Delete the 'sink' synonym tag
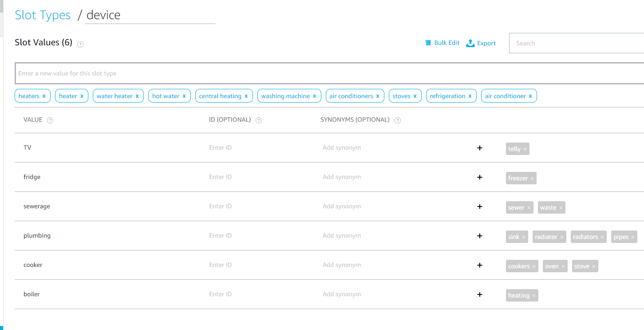This screenshot has height=330, width=644. pyautogui.click(x=524, y=237)
